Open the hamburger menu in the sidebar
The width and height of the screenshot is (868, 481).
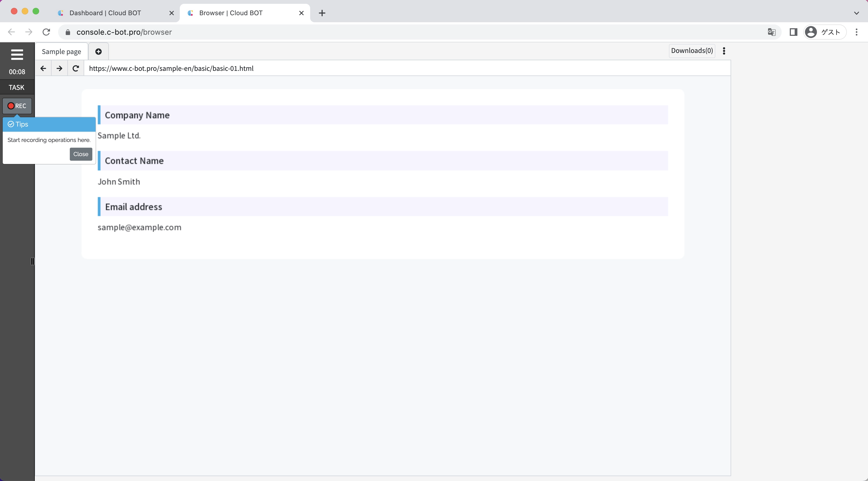(x=17, y=54)
